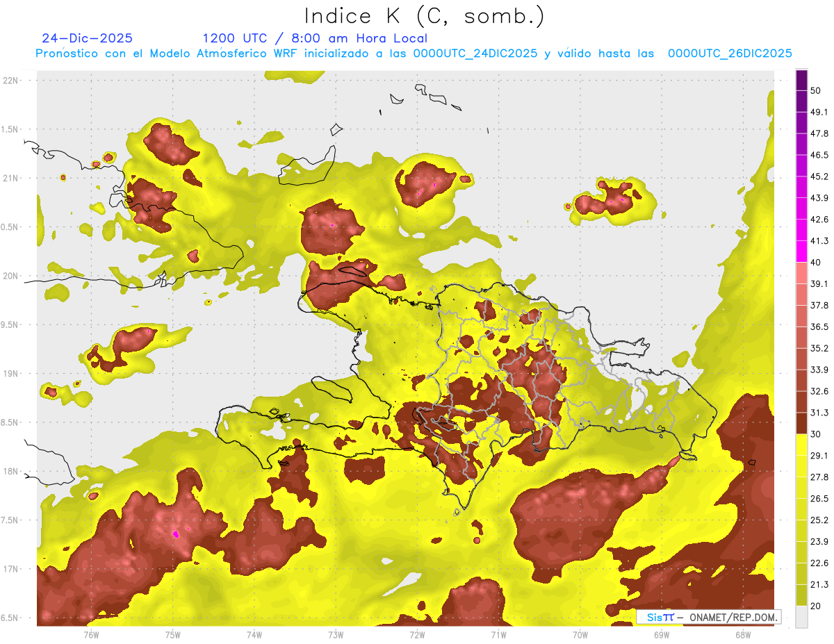Select the '37.8' colorbar value
Screen dimensions: 834x644
[819, 305]
